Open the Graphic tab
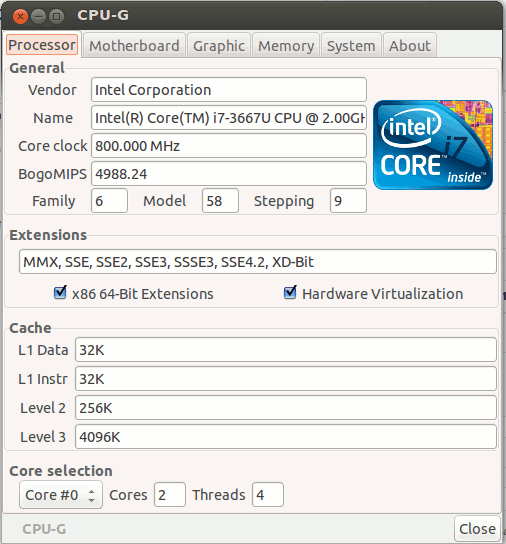Viewport: 506px width, 544px height. pos(219,45)
